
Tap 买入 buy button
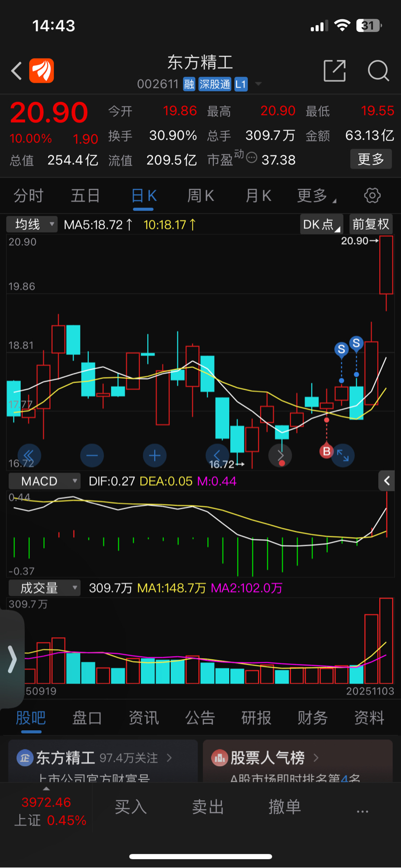[x=131, y=807]
